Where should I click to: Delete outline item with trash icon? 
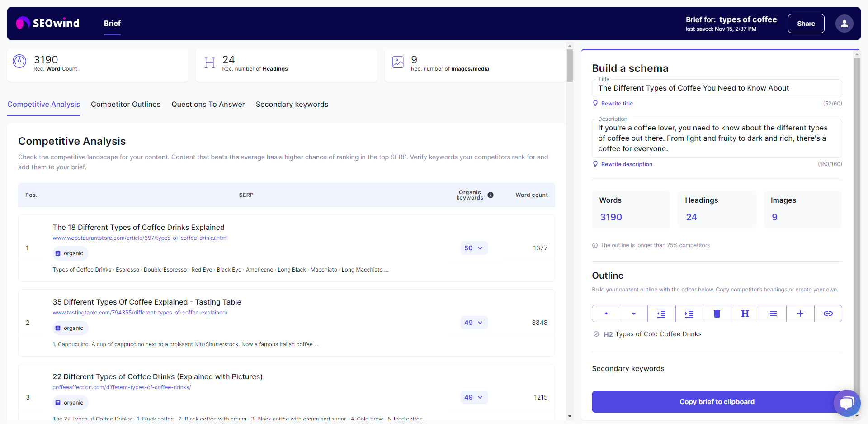point(717,314)
